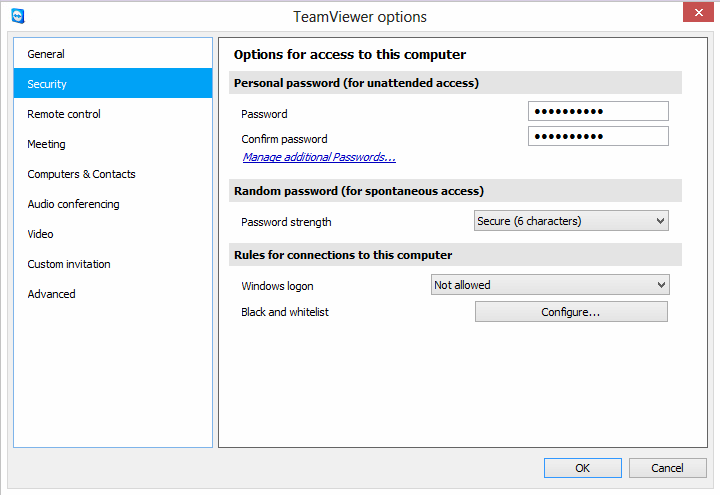Select the Video settings category
720x495 pixels.
pyautogui.click(x=41, y=234)
